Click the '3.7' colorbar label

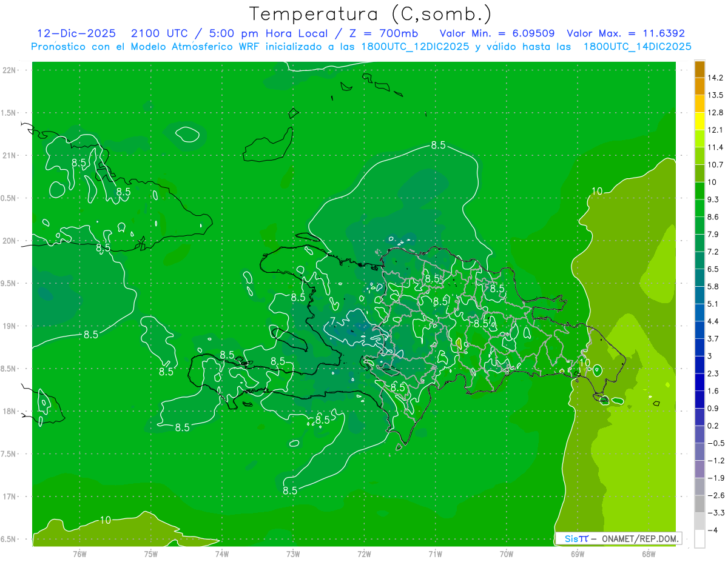pyautogui.click(x=713, y=338)
